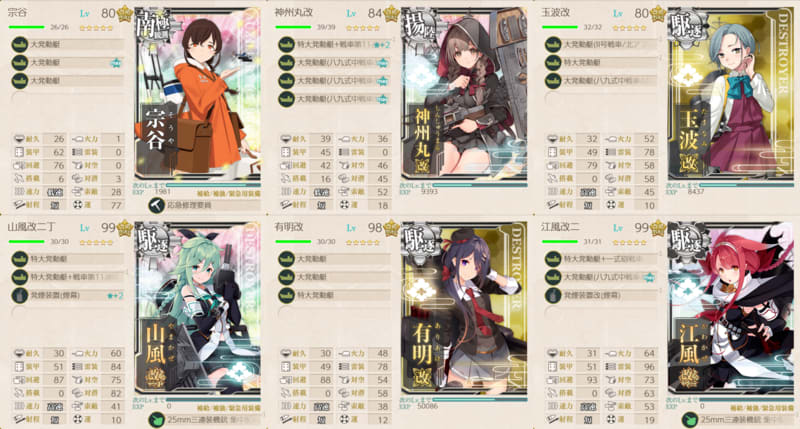Click the luck stat icon in Soya's stats
This screenshot has height=429, width=800.
[78, 205]
